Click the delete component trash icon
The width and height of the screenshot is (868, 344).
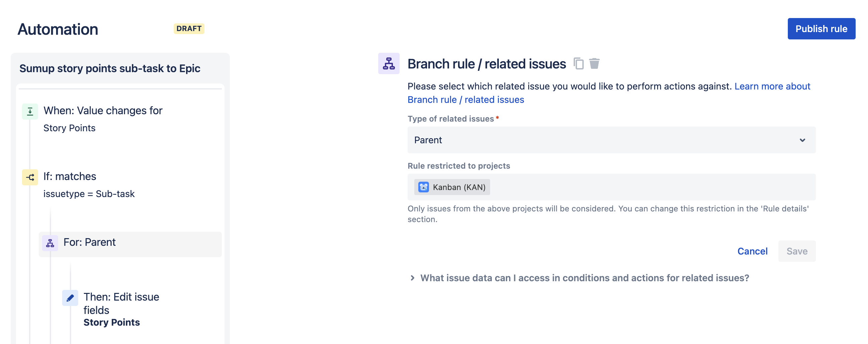click(x=594, y=63)
